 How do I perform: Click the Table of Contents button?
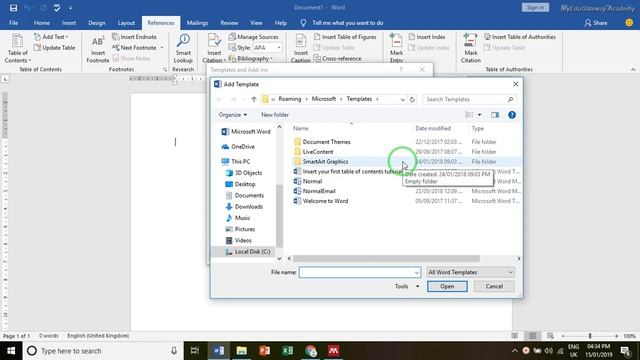[17, 49]
